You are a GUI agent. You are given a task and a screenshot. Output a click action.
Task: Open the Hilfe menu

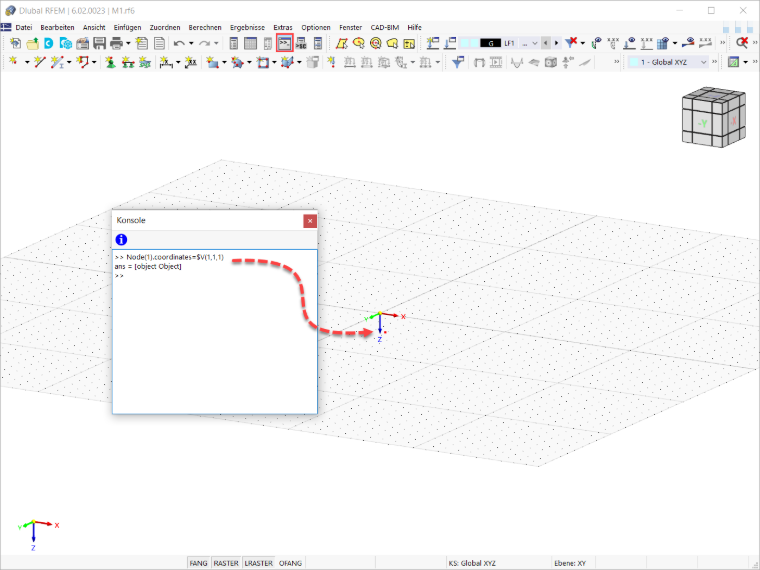pos(414,28)
